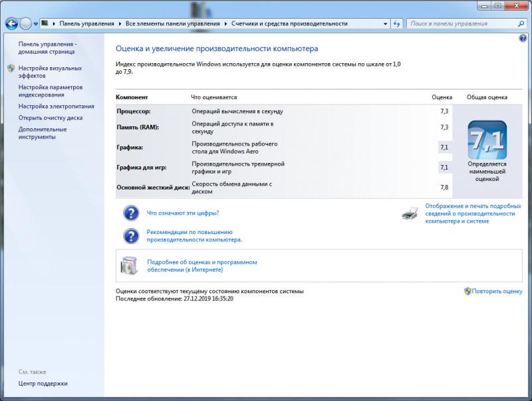Click the control panel icon in address bar
The image size is (532, 401).
point(45,23)
